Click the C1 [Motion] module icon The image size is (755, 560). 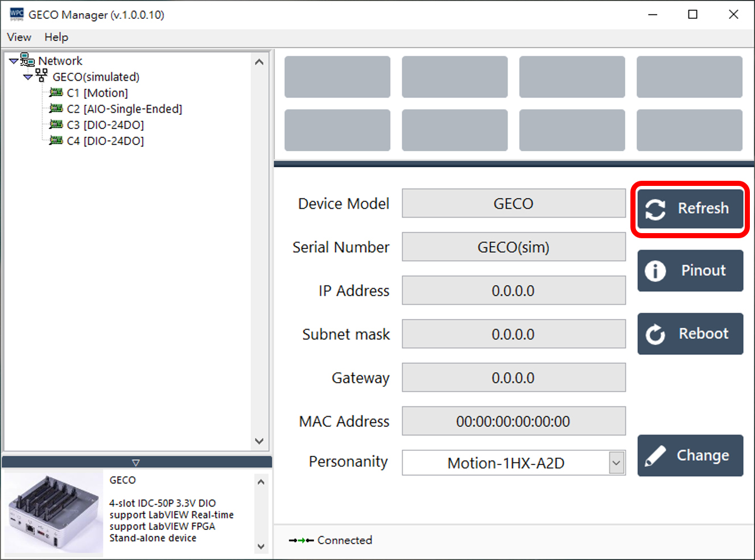pos(56,93)
